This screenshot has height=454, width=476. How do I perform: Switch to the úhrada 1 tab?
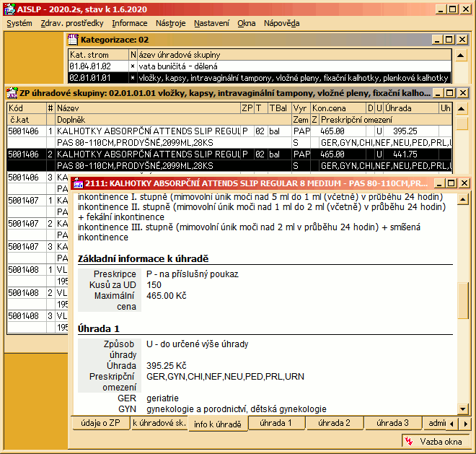[276, 423]
